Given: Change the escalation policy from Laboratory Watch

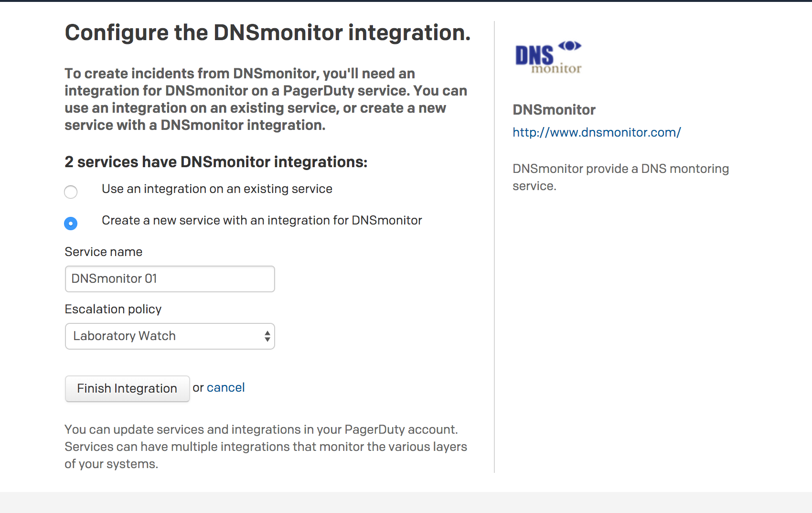Looking at the screenshot, I should (170, 336).
